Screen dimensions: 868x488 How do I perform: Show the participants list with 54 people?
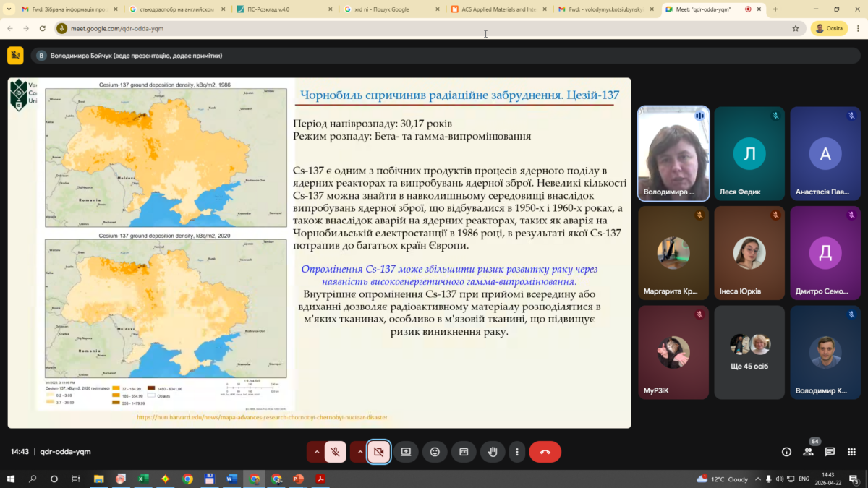808,452
